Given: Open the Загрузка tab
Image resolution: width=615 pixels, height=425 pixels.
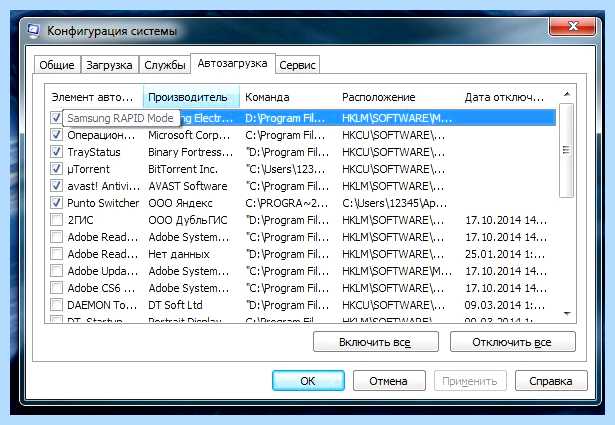Looking at the screenshot, I should coord(109,65).
